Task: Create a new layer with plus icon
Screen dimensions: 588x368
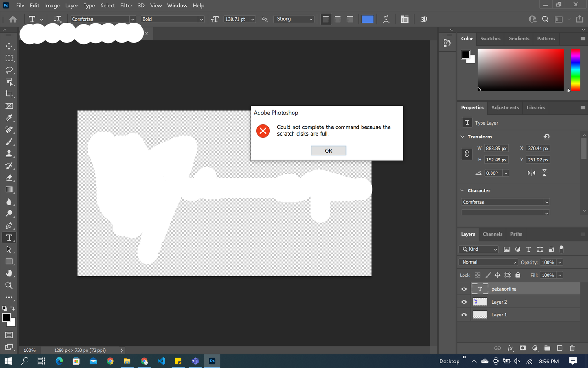Action: (560, 348)
